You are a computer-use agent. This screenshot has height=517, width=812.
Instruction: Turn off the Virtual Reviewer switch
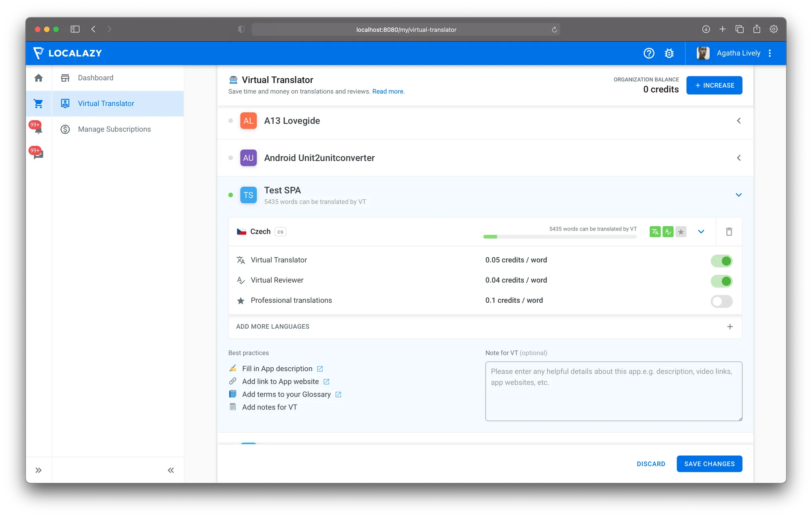721,281
